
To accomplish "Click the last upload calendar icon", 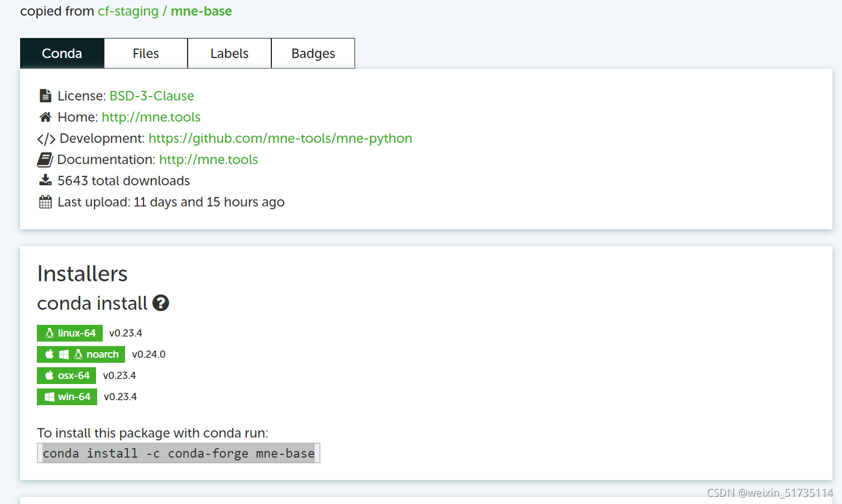I will [x=46, y=201].
